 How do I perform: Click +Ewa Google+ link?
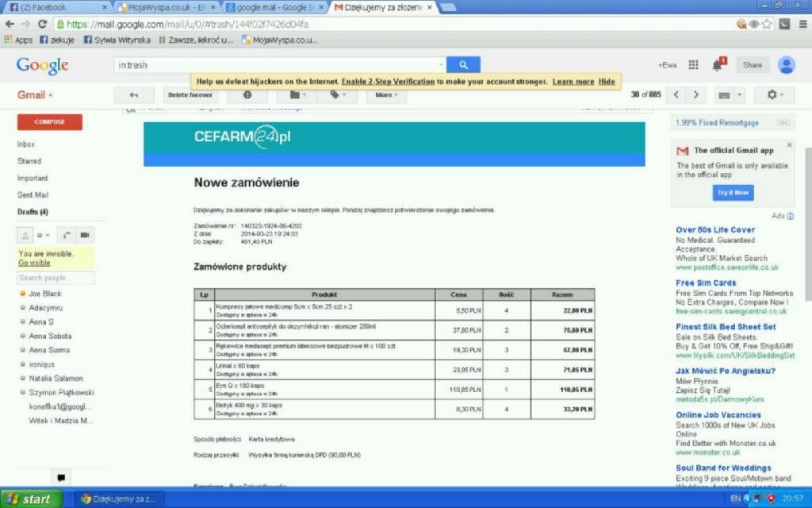[x=667, y=65]
